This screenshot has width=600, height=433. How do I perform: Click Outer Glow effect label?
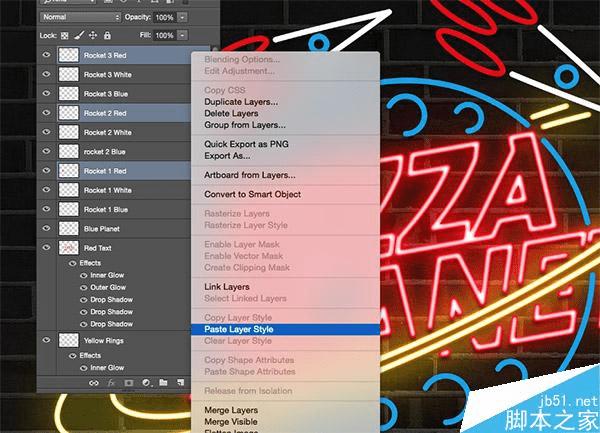[x=108, y=287]
